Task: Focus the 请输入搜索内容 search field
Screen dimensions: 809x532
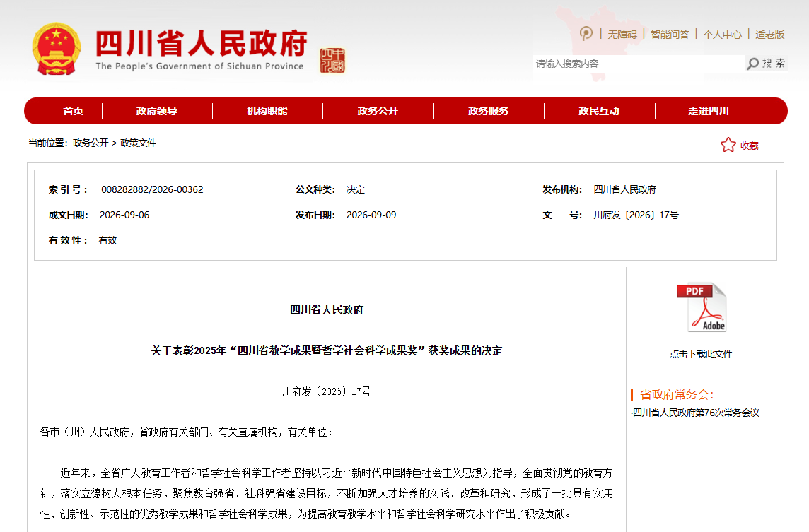Action: [x=639, y=64]
